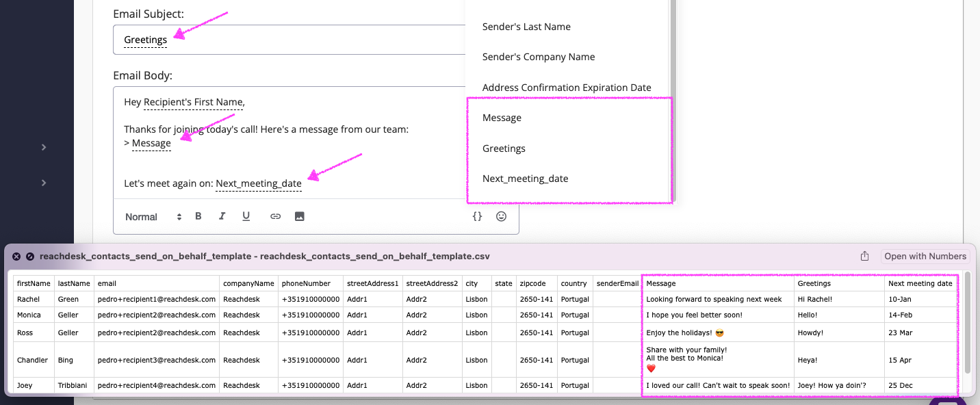Select Next_meeting_date merge tag option
The width and height of the screenshot is (980, 405).
(x=525, y=179)
